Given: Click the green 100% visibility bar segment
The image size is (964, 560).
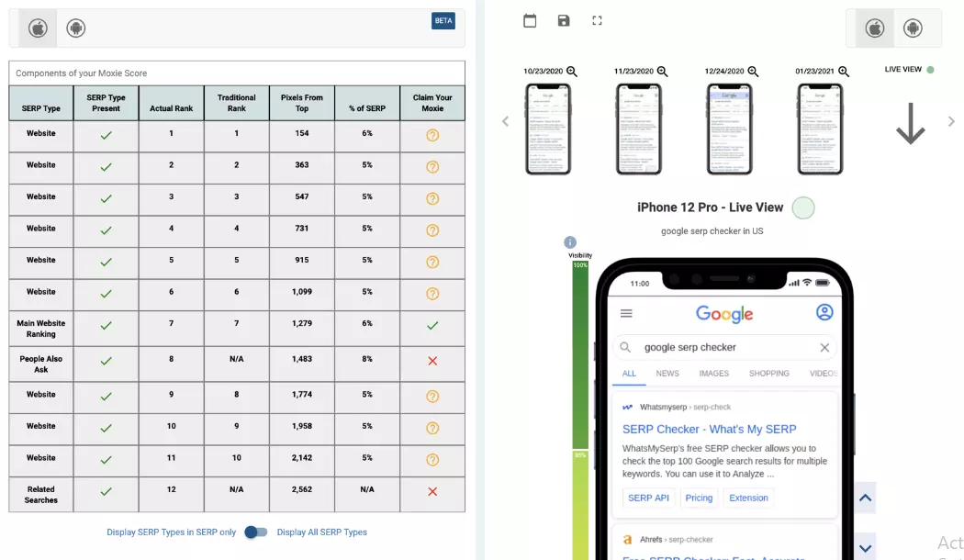Looking at the screenshot, I should coord(580,356).
